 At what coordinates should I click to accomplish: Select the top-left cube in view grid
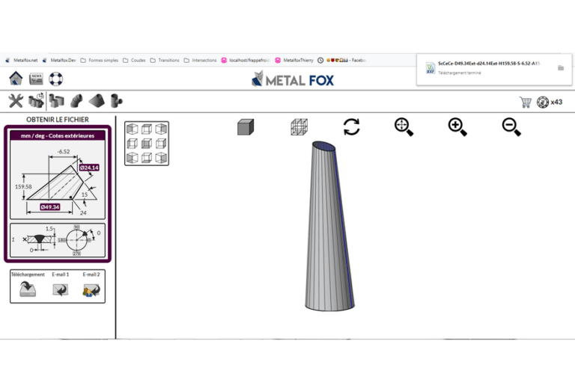(x=132, y=129)
